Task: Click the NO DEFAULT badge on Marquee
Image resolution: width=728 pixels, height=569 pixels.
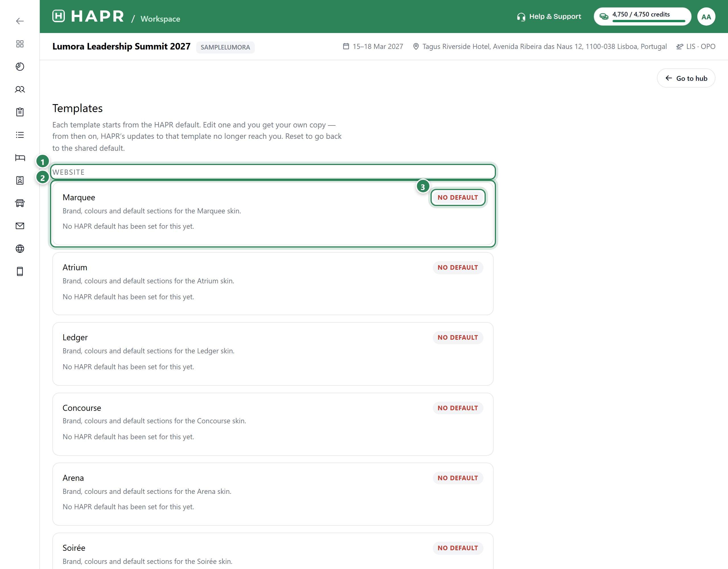Action: (458, 197)
